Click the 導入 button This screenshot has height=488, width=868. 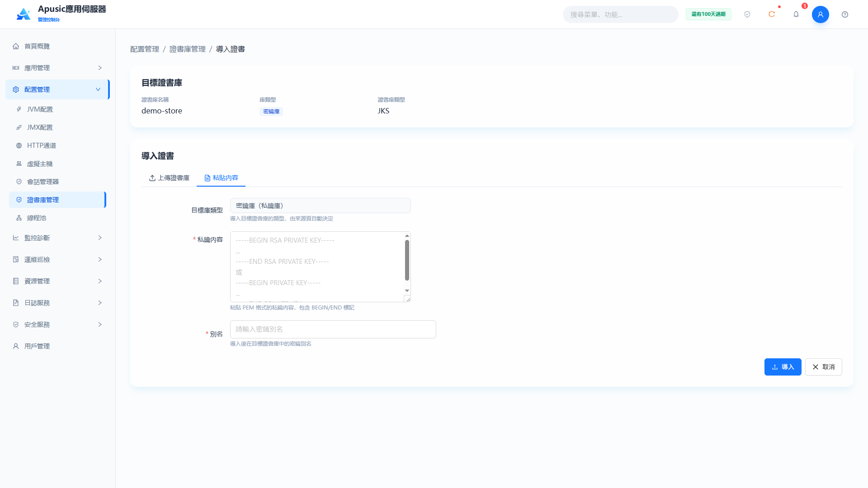click(x=783, y=367)
